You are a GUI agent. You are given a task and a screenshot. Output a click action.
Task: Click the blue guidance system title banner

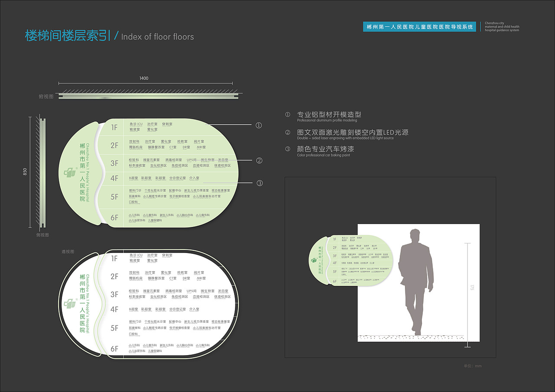point(419,27)
